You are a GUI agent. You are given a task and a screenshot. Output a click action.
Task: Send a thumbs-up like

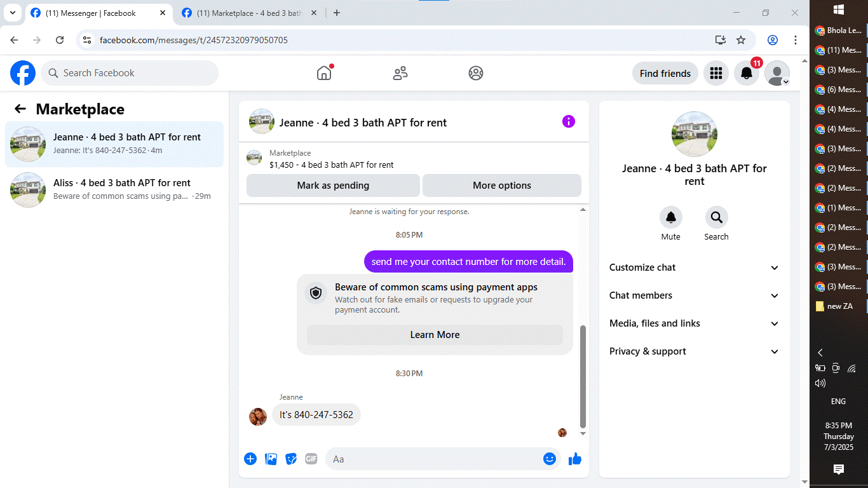click(575, 459)
